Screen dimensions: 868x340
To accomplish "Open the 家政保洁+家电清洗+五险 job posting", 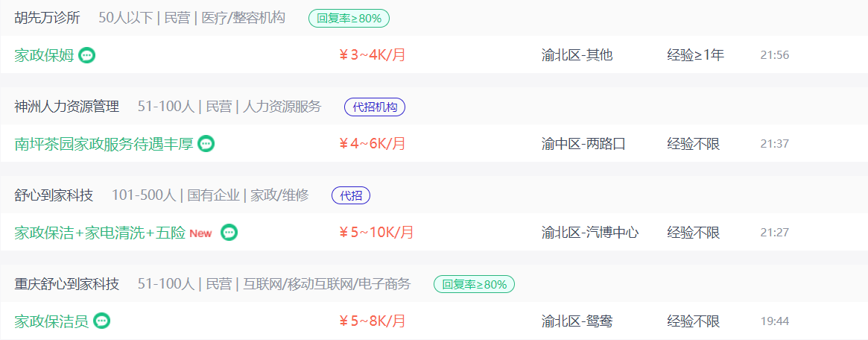I will 100,233.
